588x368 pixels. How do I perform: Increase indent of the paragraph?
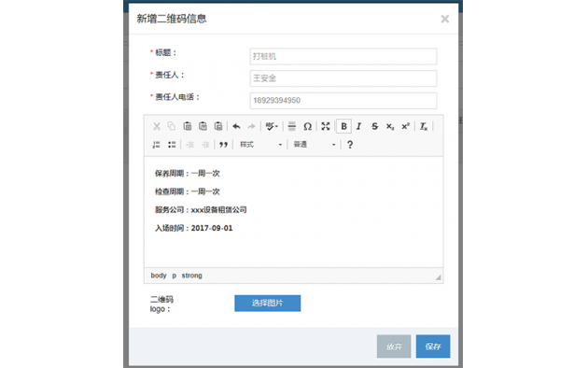tap(205, 145)
